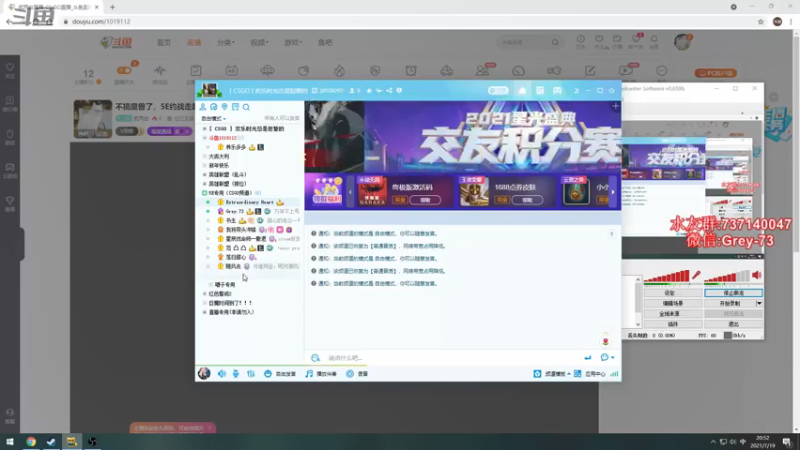Image resolution: width=800 pixels, height=450 pixels.
Task: Claim the NARAKA activation code with 领取
Action: point(425,200)
